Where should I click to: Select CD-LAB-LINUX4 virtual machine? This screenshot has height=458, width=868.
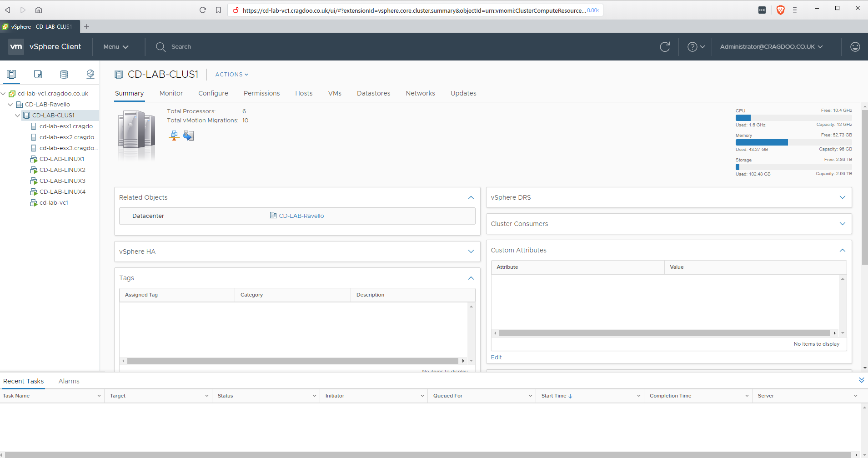62,192
